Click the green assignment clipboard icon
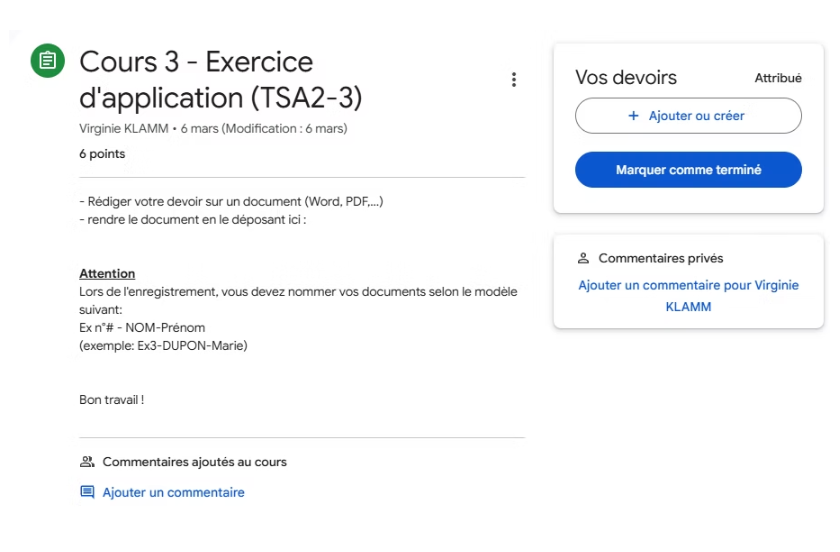840x552 pixels. 47,61
